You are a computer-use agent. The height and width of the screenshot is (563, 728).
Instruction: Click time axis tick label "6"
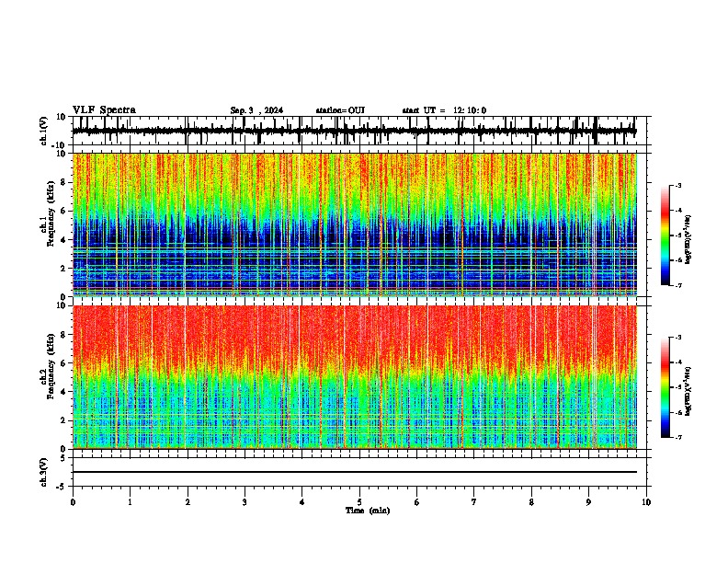416,502
